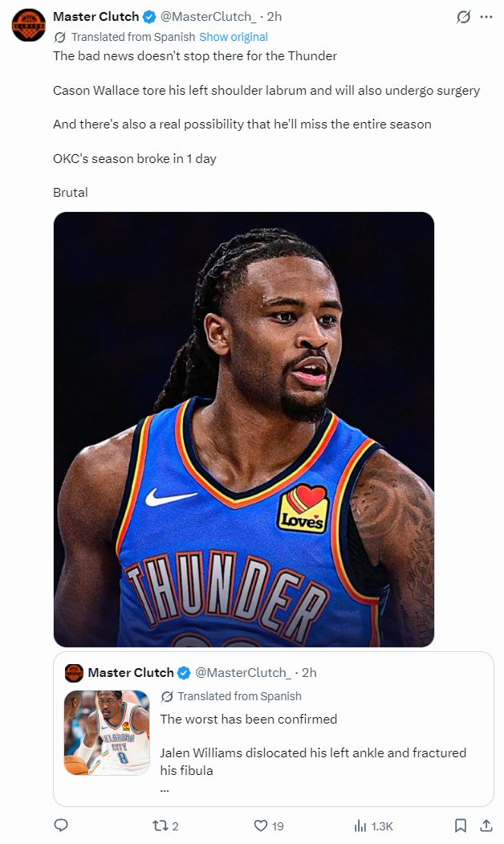
Task: Share the post with upload icon
Action: 486,826
